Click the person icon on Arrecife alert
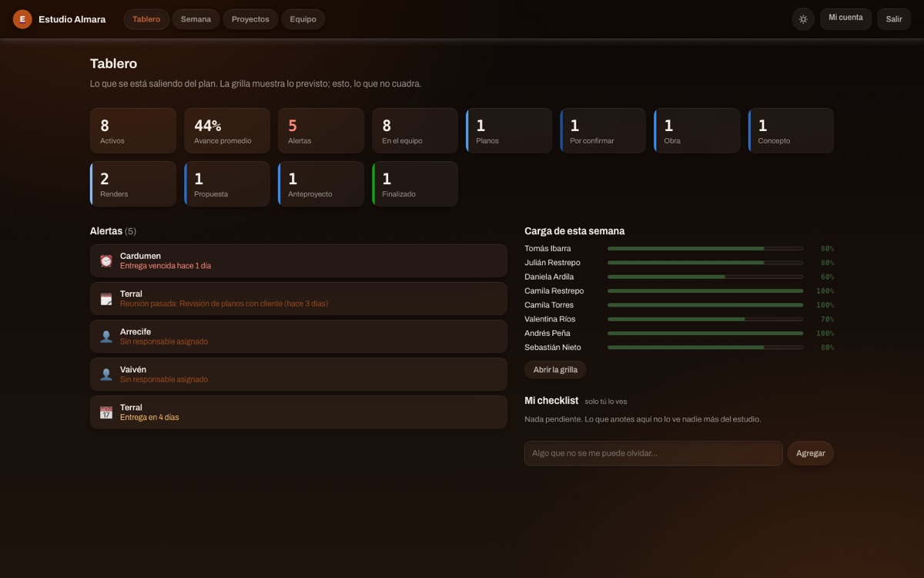The image size is (924, 578). pyautogui.click(x=106, y=336)
